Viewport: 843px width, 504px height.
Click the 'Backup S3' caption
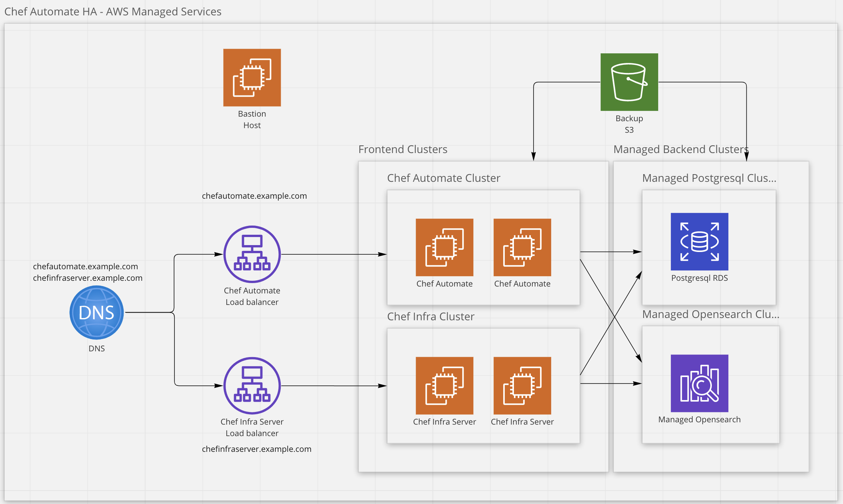pyautogui.click(x=629, y=124)
